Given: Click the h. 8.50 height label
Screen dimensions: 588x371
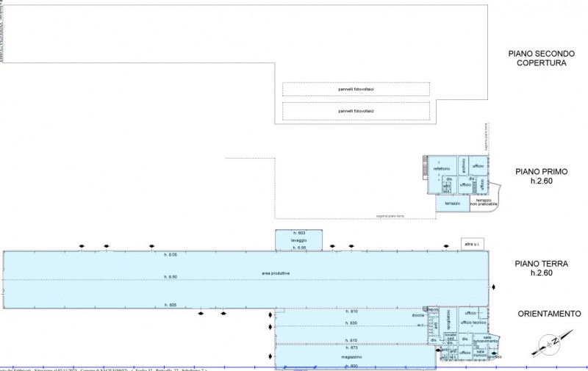Looking at the screenshot, I should (170, 277).
